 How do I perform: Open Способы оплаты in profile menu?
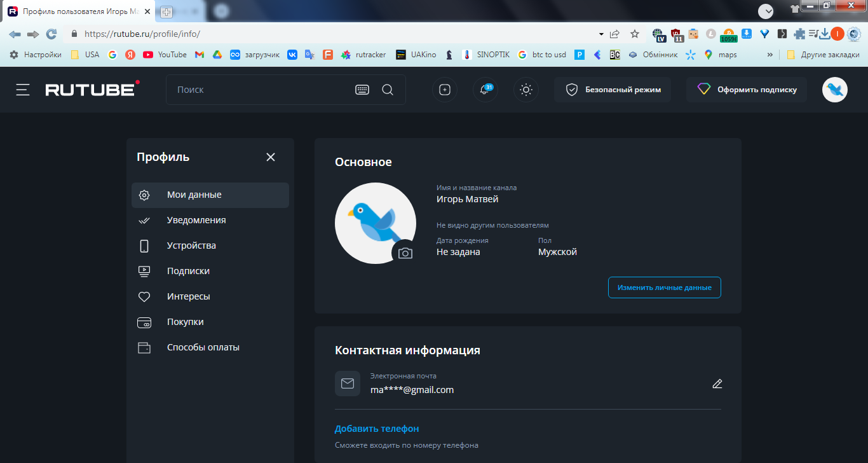tap(210, 348)
